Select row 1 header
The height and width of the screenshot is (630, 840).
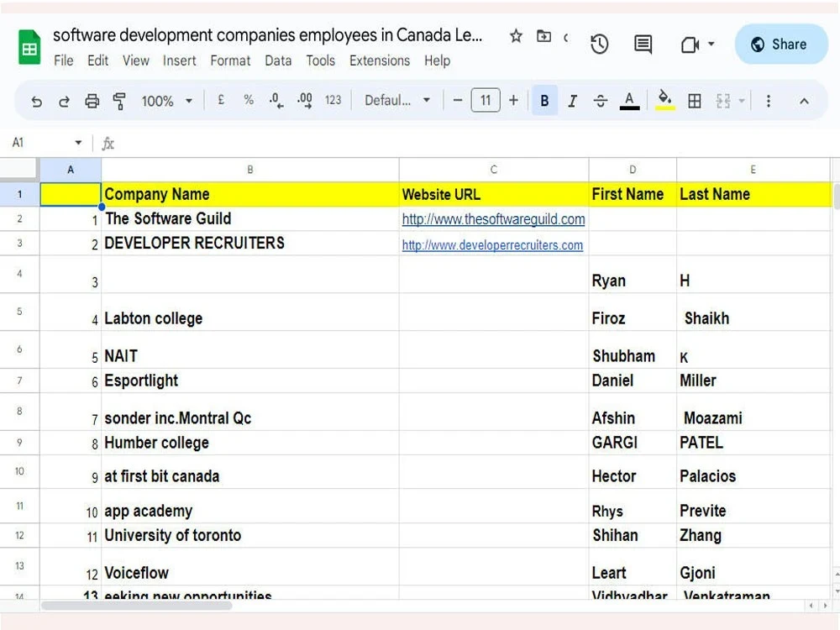point(19,194)
